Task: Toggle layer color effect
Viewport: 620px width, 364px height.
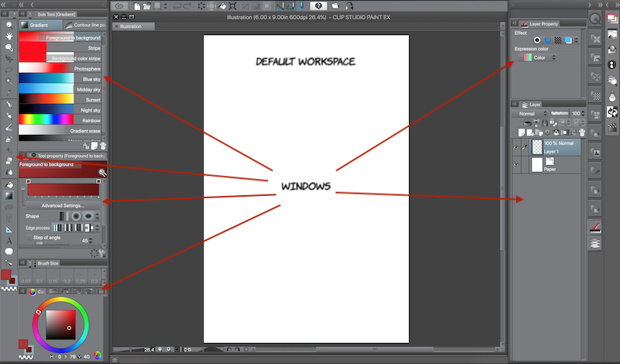Action: click(x=568, y=40)
